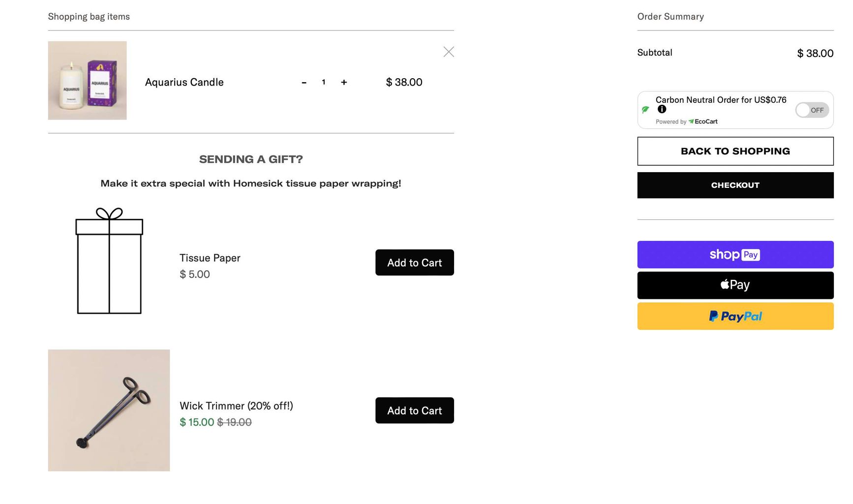
Task: Click the Sending a Gift? heading
Action: 251,159
